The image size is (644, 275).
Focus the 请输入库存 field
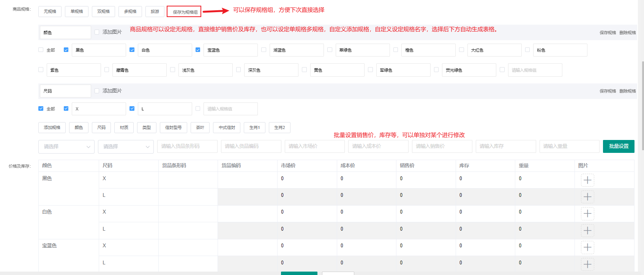506,146
